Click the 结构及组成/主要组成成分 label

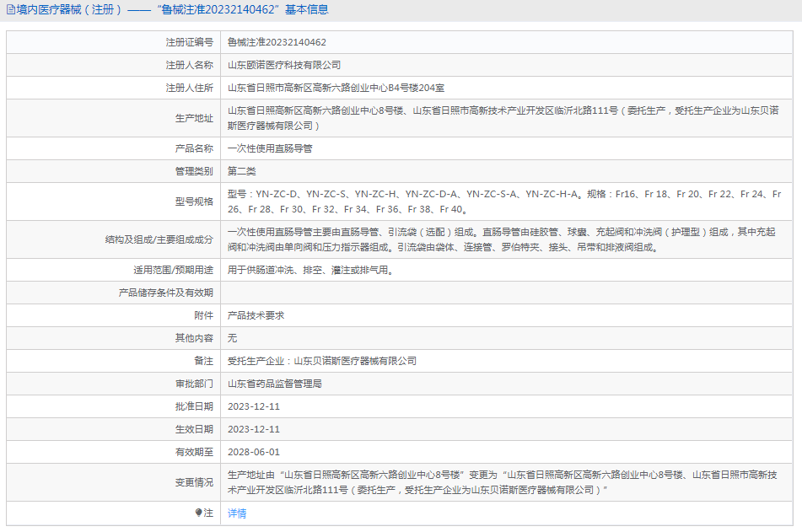[x=159, y=239]
